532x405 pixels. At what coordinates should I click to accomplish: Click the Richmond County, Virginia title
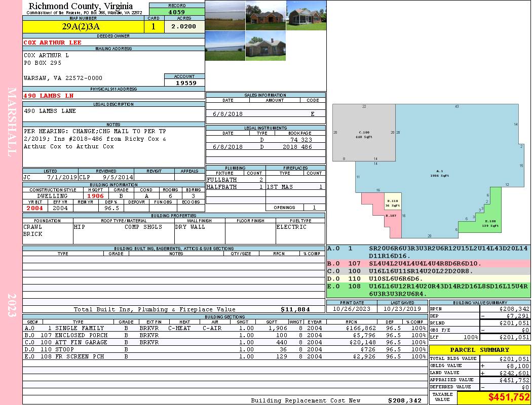click(x=81, y=6)
